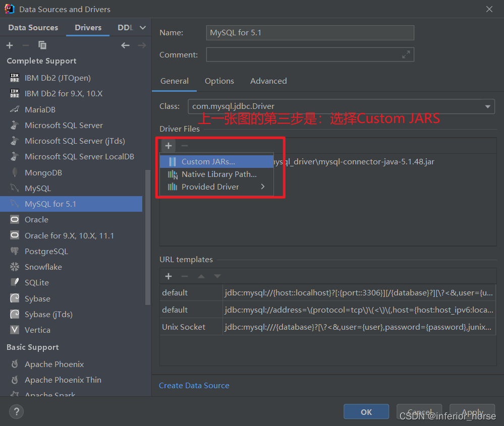
Task: Duplicate the selected driver using the copy icon
Action: coord(42,45)
